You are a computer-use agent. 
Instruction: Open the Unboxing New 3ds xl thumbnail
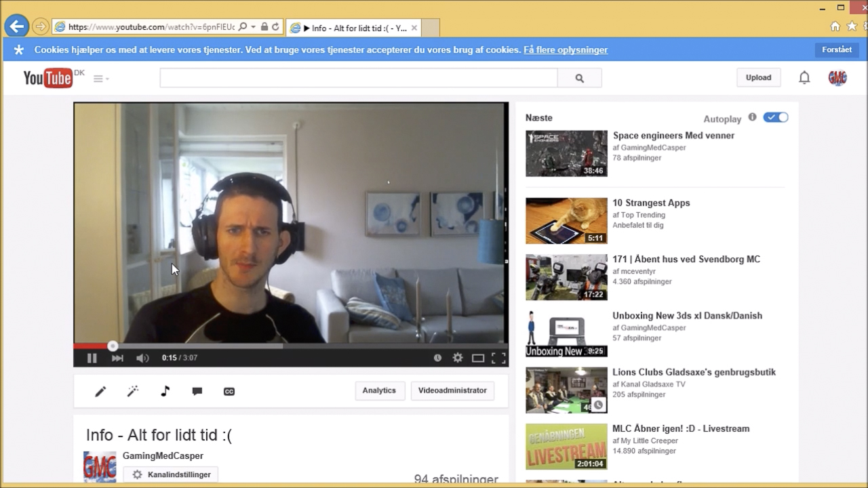[566, 333]
